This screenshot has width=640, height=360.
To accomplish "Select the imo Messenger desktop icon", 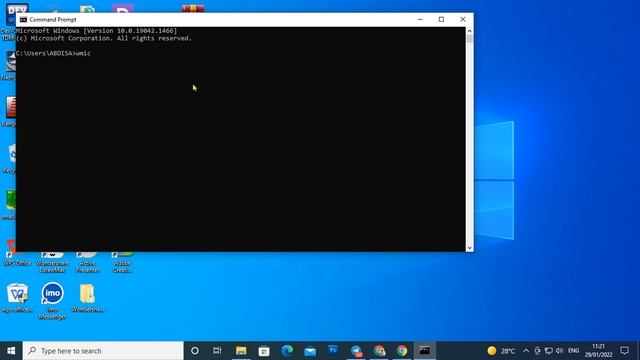I will click(52, 301).
